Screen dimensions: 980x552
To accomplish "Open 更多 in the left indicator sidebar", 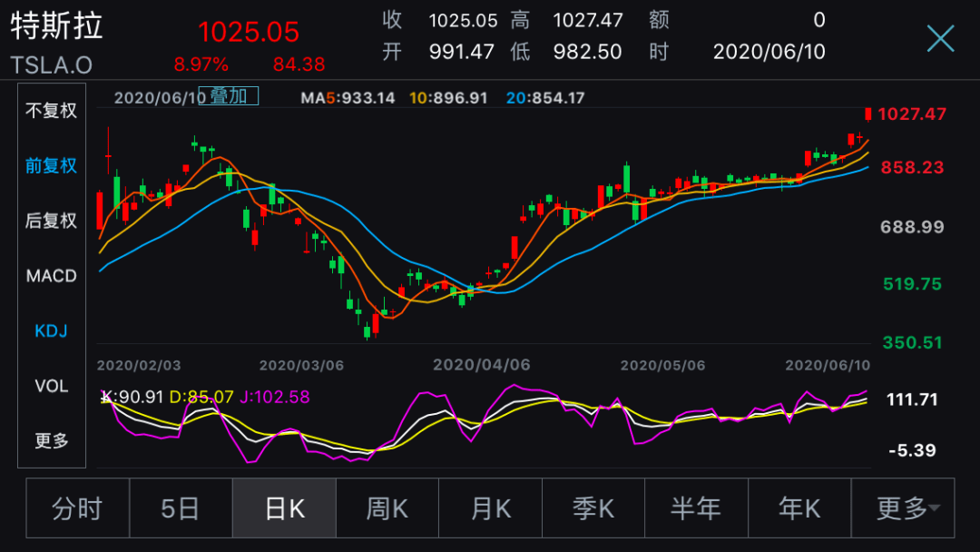I will [52, 441].
